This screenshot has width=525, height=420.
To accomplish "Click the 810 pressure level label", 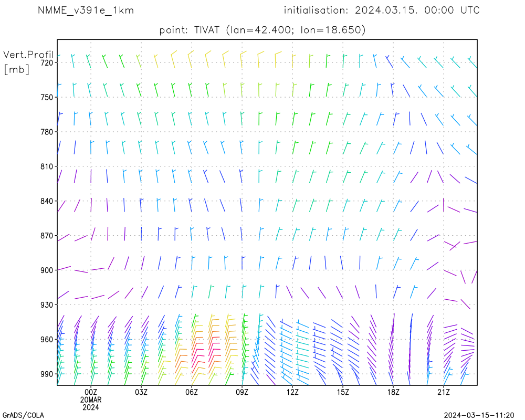I will point(47,166).
